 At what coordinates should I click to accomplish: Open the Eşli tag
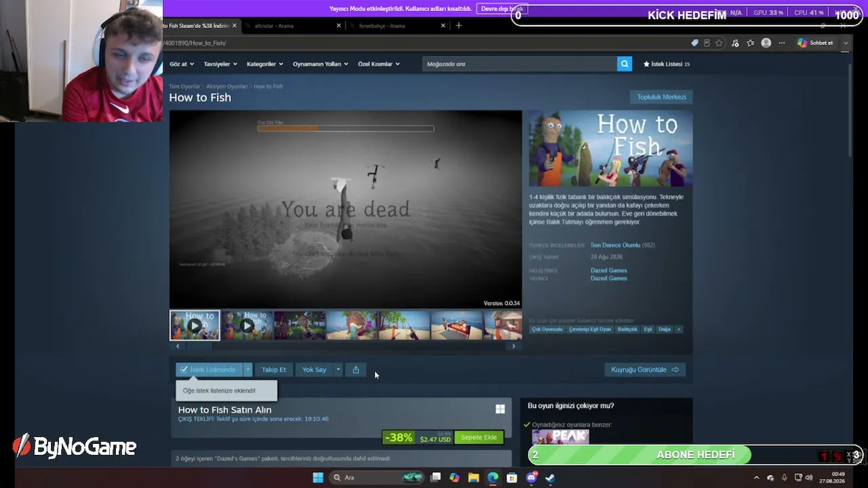648,329
